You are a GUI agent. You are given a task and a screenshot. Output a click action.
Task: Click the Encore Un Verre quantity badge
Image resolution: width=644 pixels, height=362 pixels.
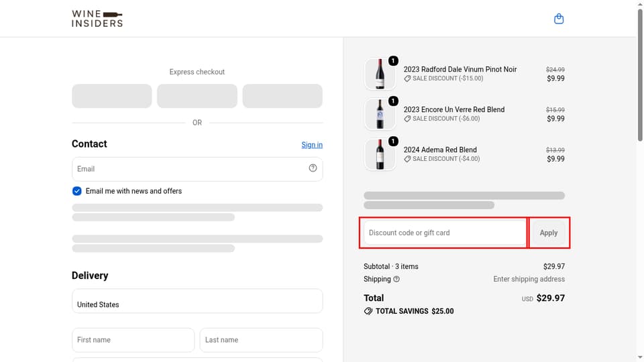[393, 101]
